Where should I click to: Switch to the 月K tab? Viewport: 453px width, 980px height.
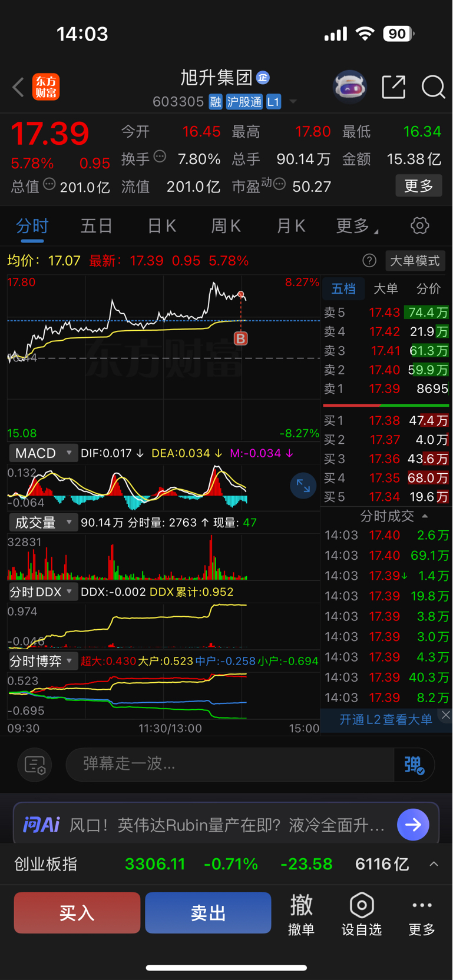click(291, 225)
